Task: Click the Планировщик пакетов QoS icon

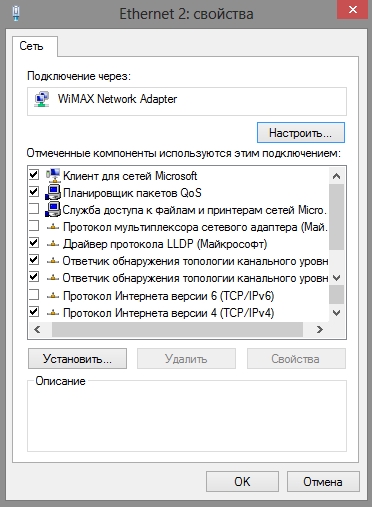Action: [x=53, y=192]
